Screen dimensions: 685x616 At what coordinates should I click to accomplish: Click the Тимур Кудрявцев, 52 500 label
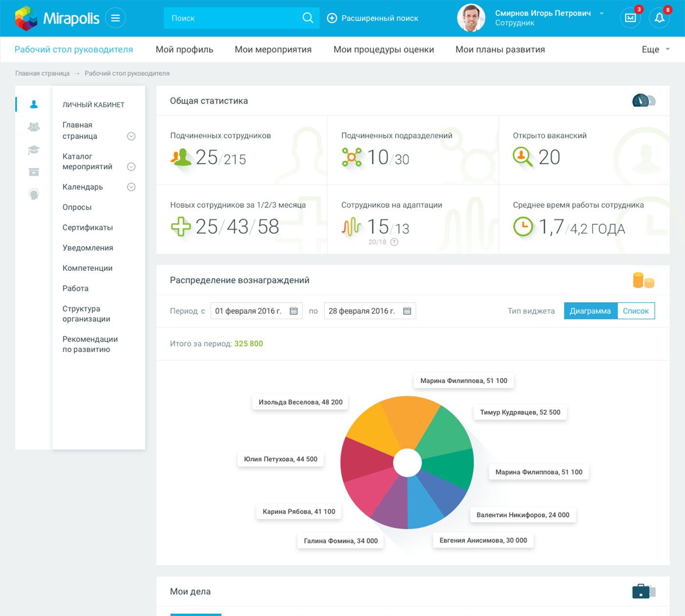click(520, 412)
